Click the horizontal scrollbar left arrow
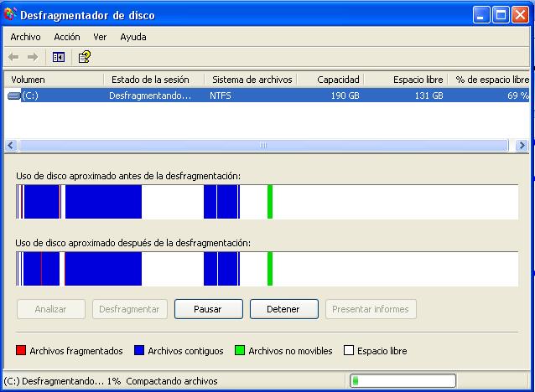The width and height of the screenshot is (535, 392). pos(11,146)
